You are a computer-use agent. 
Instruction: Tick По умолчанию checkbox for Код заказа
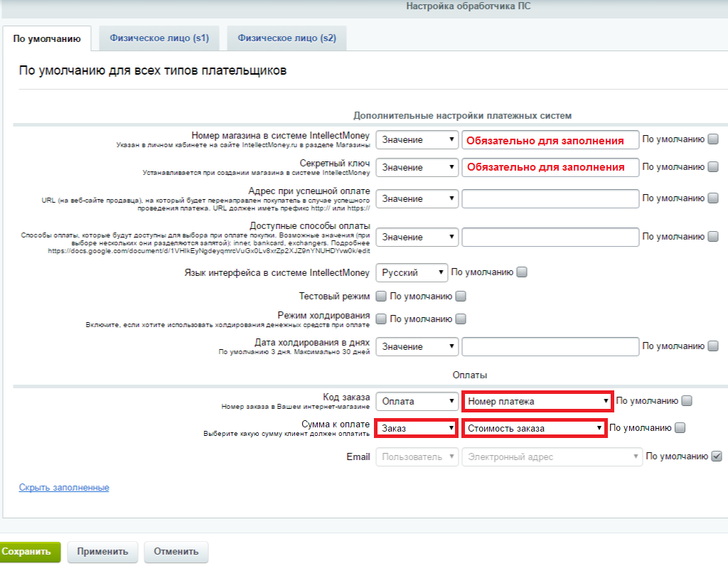(x=687, y=401)
